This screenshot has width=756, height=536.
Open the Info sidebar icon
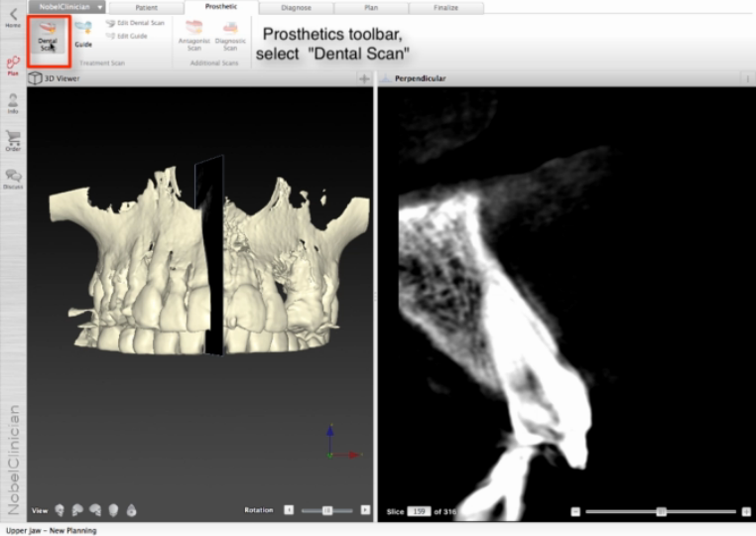pyautogui.click(x=13, y=103)
